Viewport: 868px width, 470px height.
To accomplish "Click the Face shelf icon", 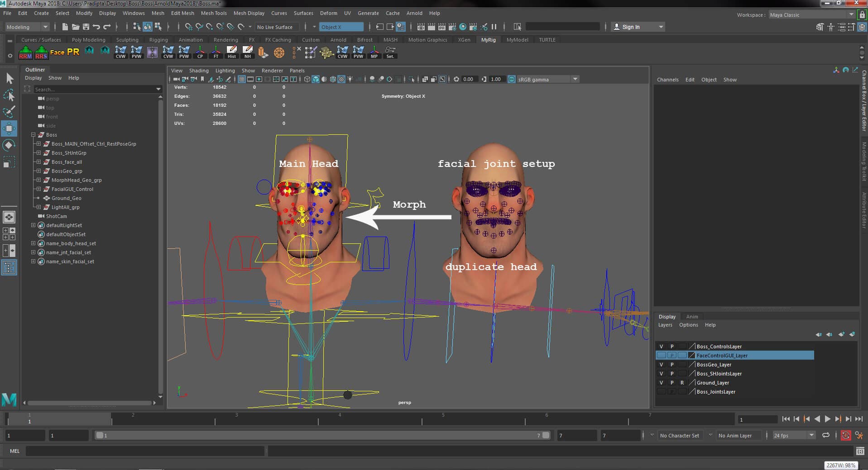I will (x=57, y=52).
